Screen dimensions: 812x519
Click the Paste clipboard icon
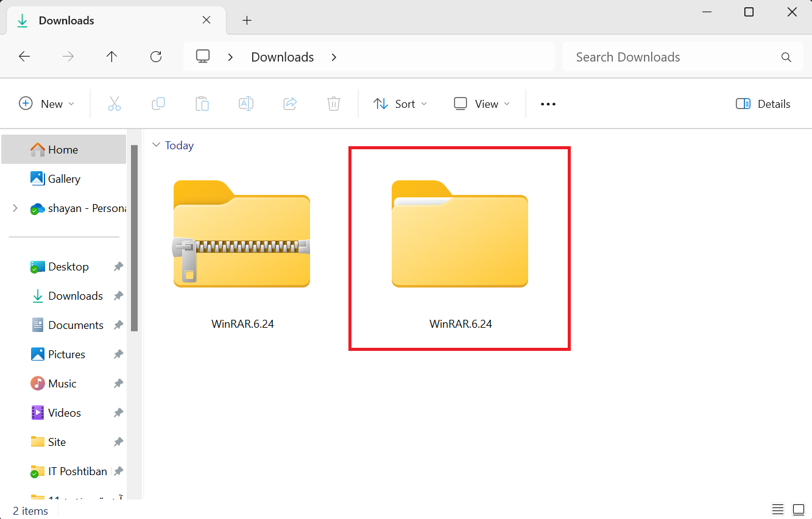click(202, 104)
